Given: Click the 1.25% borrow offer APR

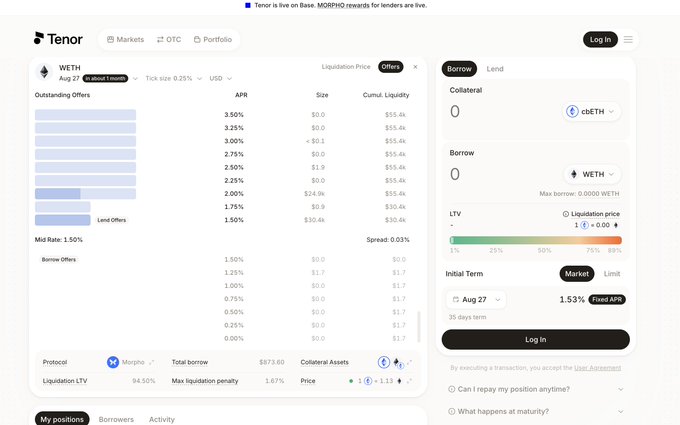Looking at the screenshot, I should pyautogui.click(x=234, y=273).
